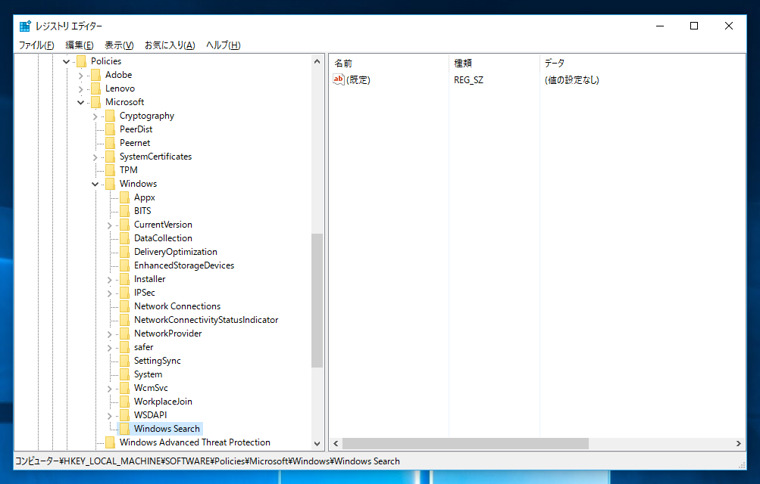Minimize the Registry Editor window

tap(660, 26)
